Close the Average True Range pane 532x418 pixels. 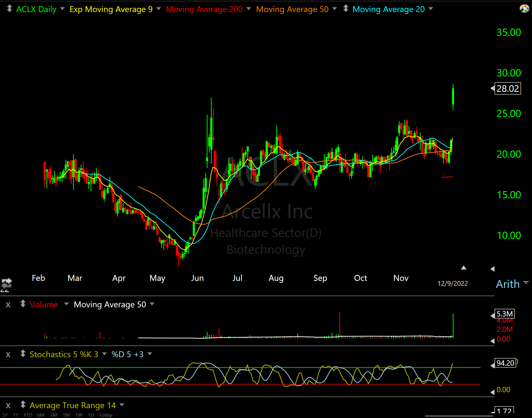8,406
